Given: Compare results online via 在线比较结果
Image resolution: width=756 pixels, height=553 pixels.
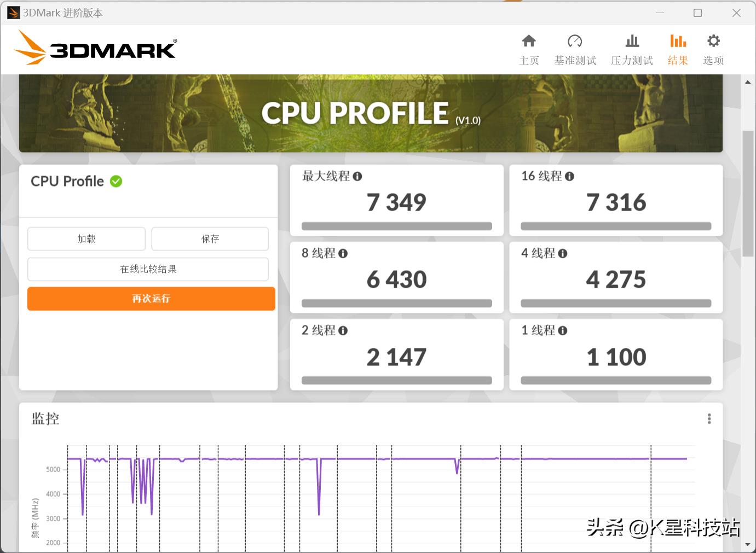Looking at the screenshot, I should [x=148, y=269].
